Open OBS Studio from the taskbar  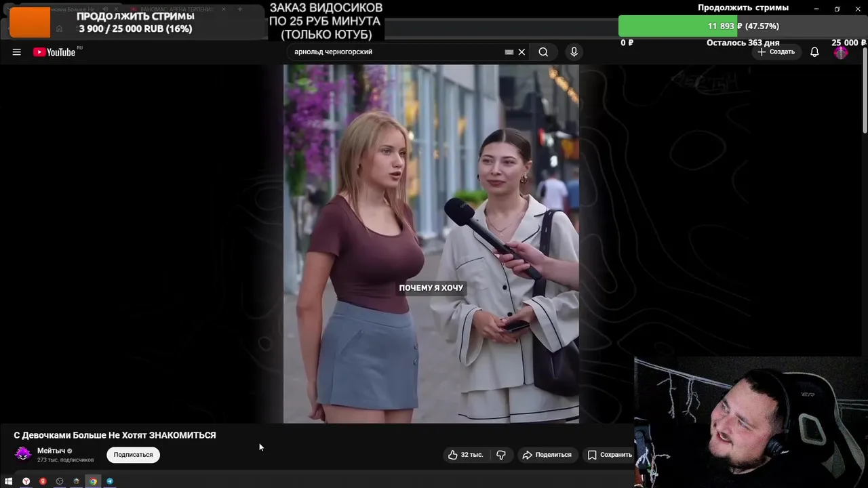pos(60,481)
